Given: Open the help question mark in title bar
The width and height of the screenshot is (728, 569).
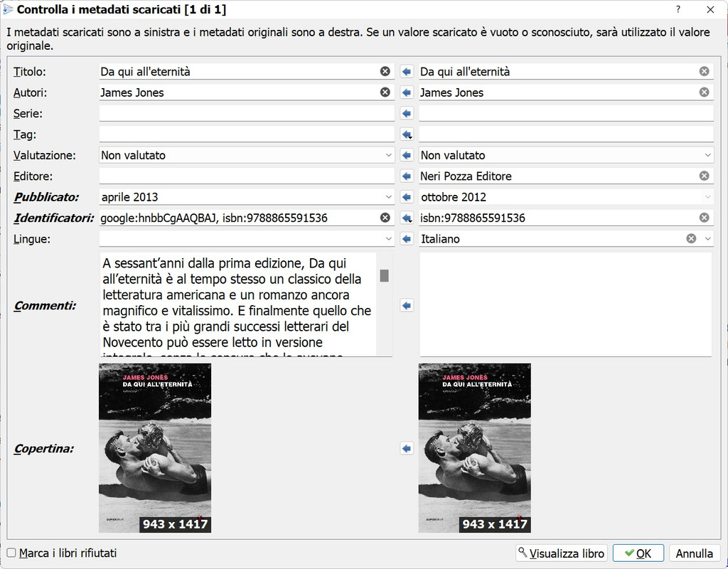Looking at the screenshot, I should [x=678, y=9].
